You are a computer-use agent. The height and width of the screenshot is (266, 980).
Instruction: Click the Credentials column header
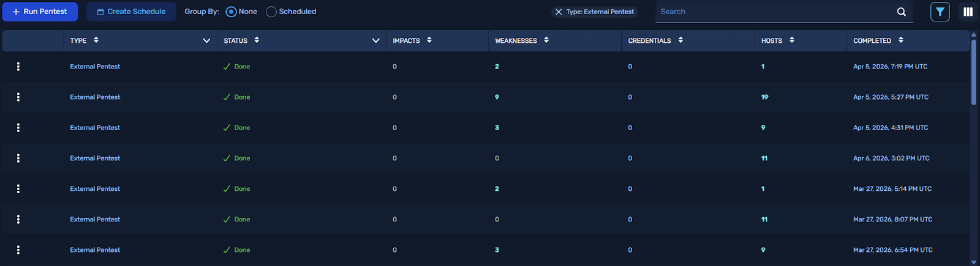pos(649,40)
